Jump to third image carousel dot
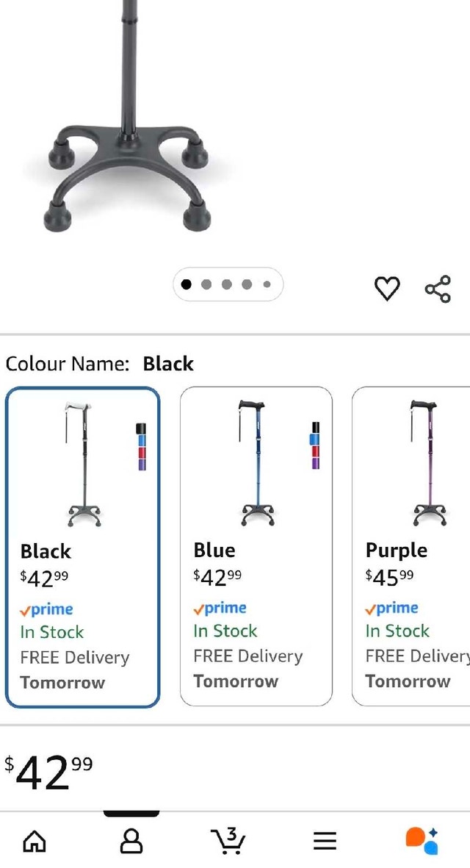This screenshot has width=470, height=868. (227, 284)
